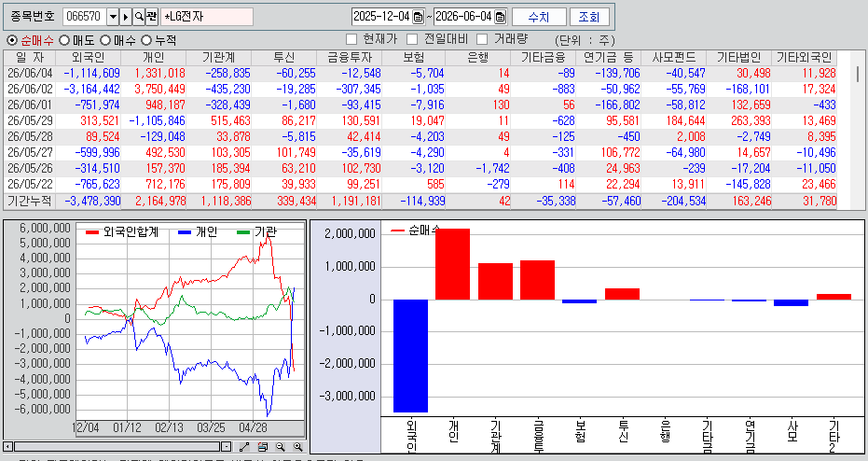Viewport: 868px width, 461px height.
Task: Click the end date field 2026-06-04
Action: click(x=464, y=17)
